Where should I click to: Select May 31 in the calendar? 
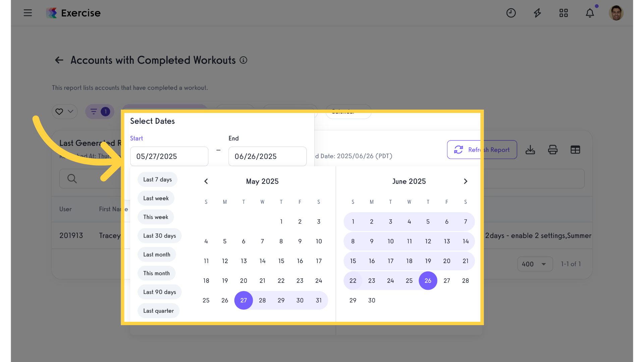[x=319, y=300]
